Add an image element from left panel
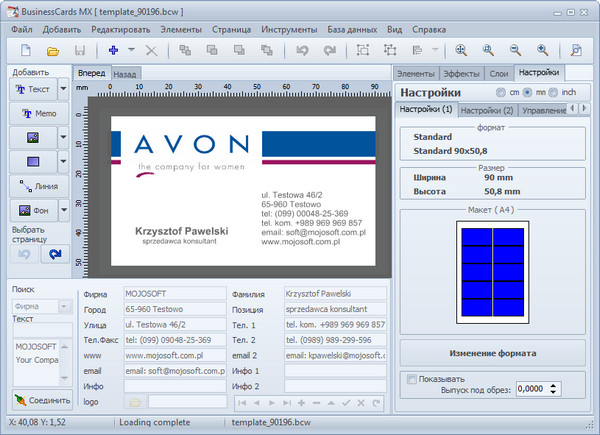This screenshot has height=435, width=600. click(31, 137)
